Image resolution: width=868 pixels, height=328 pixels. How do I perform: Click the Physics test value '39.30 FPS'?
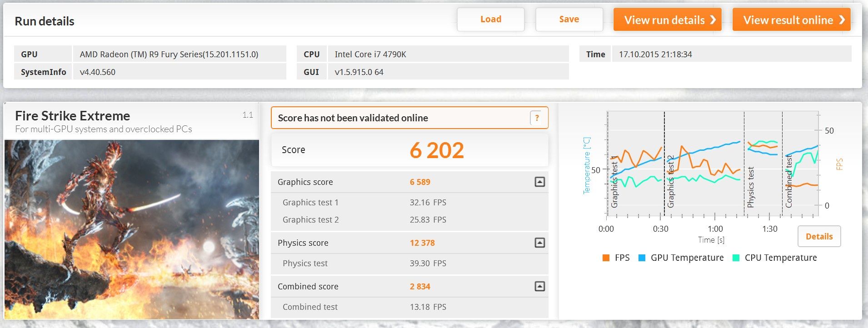click(428, 263)
